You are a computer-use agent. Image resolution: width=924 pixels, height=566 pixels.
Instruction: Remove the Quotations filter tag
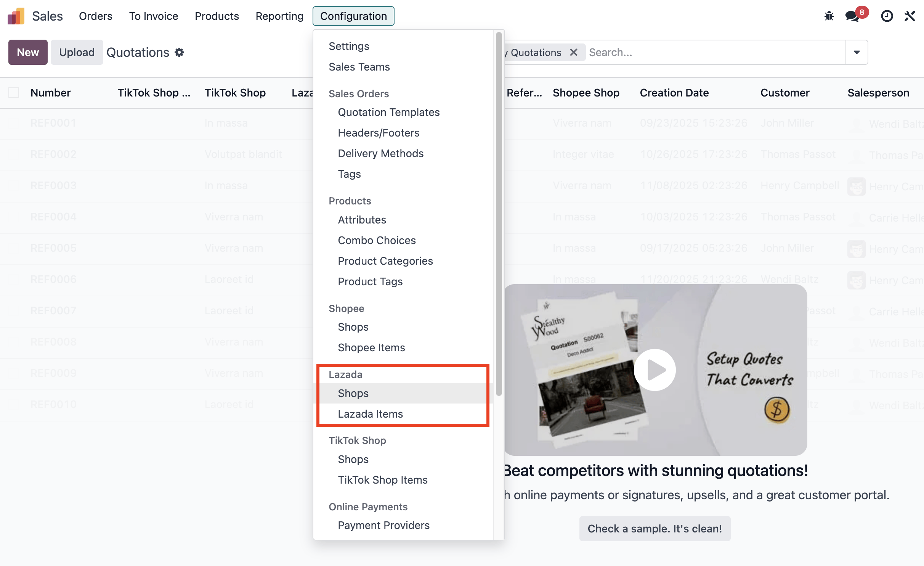pyautogui.click(x=574, y=52)
